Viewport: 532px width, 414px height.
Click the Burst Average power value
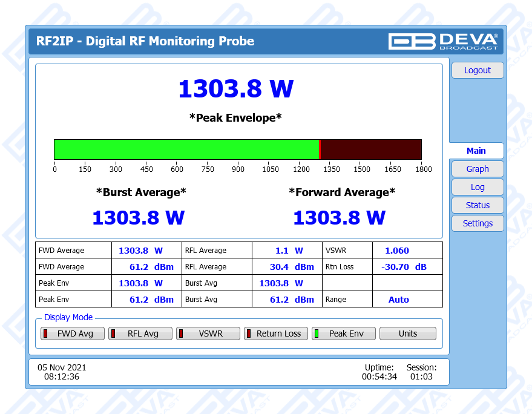[138, 217]
